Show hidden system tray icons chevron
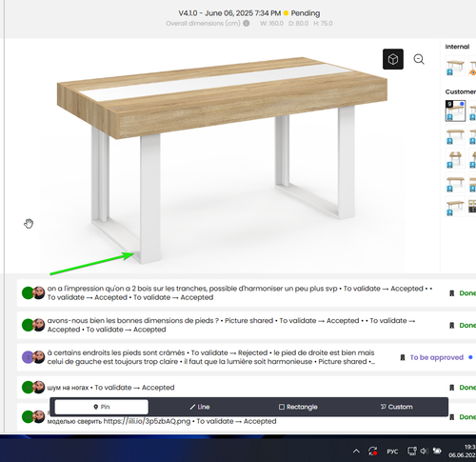 (356, 451)
